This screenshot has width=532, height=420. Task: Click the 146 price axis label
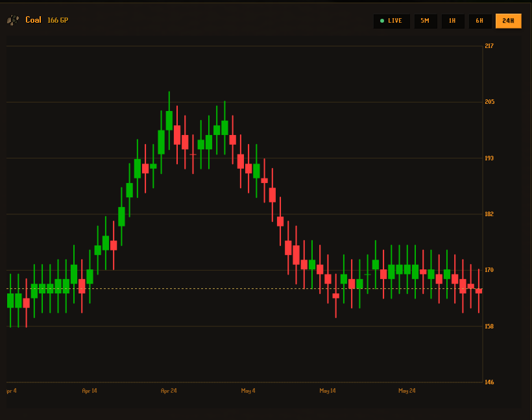[489, 382]
